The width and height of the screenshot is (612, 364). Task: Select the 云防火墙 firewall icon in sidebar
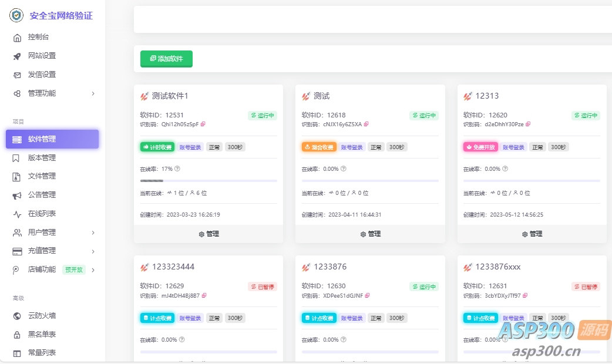[x=16, y=316]
